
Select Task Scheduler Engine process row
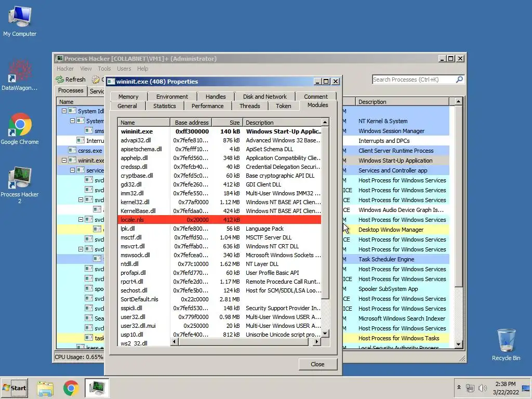tap(395, 259)
